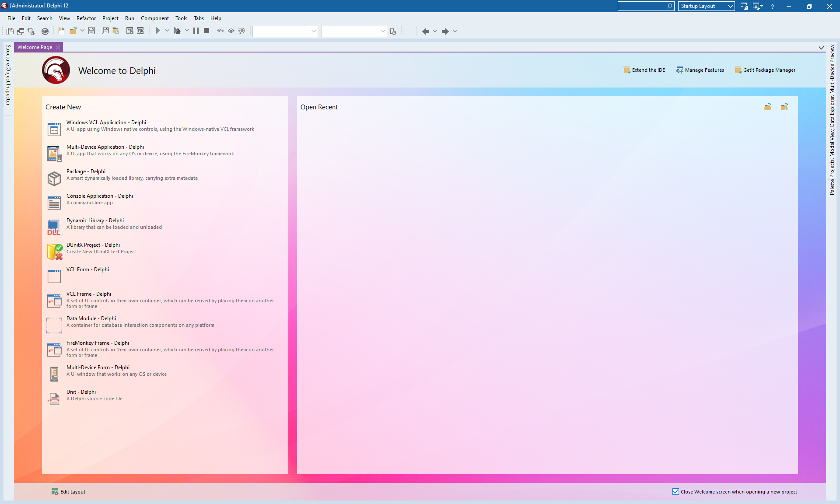The height and width of the screenshot is (504, 840).
Task: Click the Run play arrow icon
Action: 158,31
